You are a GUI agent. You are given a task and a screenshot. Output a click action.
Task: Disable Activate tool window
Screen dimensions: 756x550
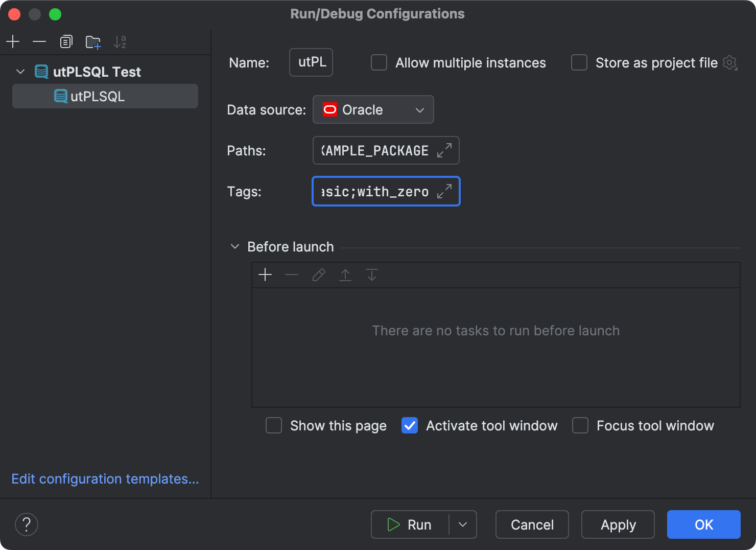[409, 425]
